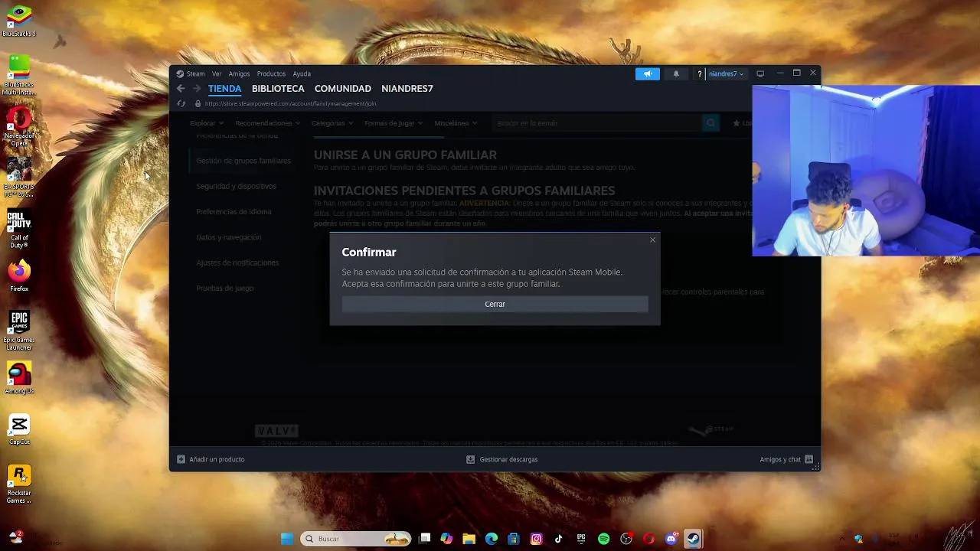Screen dimensions: 980x551
Task: Open CapCut desktop icon
Action: 19,429
